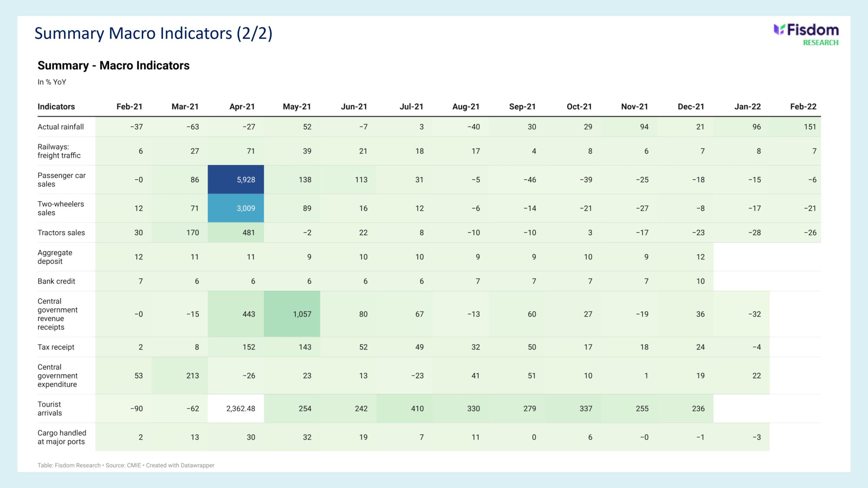
Task: Click the Apr-21 column header
Action: point(242,106)
